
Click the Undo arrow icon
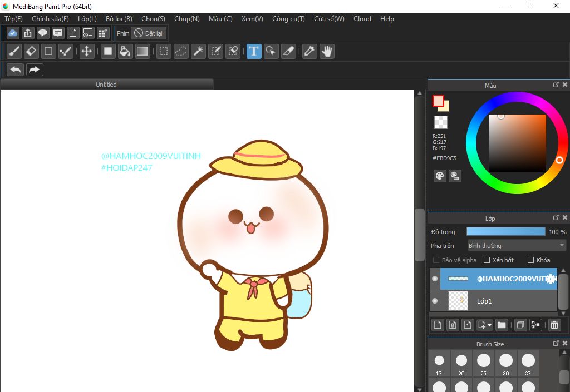(16, 70)
